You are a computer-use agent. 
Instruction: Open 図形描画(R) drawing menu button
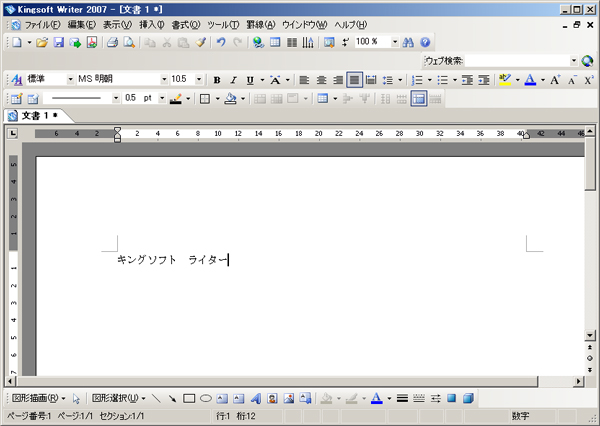(x=38, y=398)
